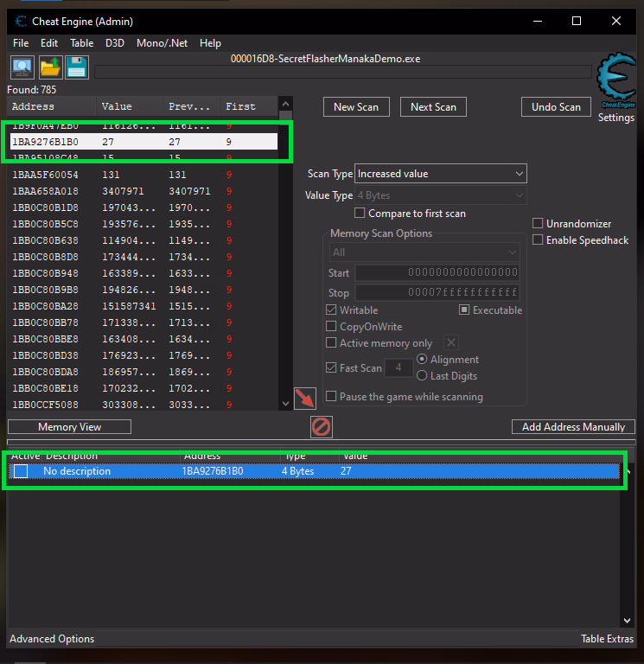The width and height of the screenshot is (644, 664).
Task: Click value 27 in the address table
Action: point(346,471)
